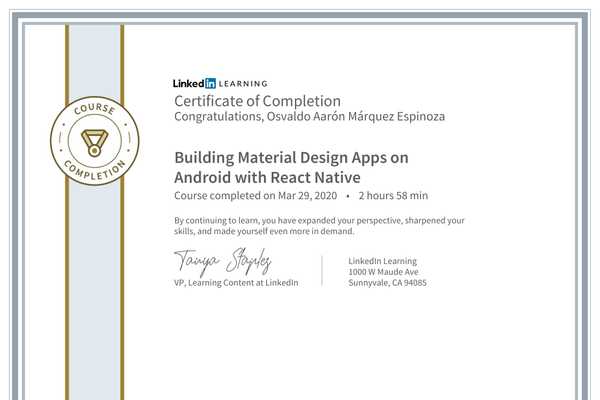The height and width of the screenshot is (400, 600).
Task: Click the 'Building Material Design Apps on' title line
Action: (291, 158)
